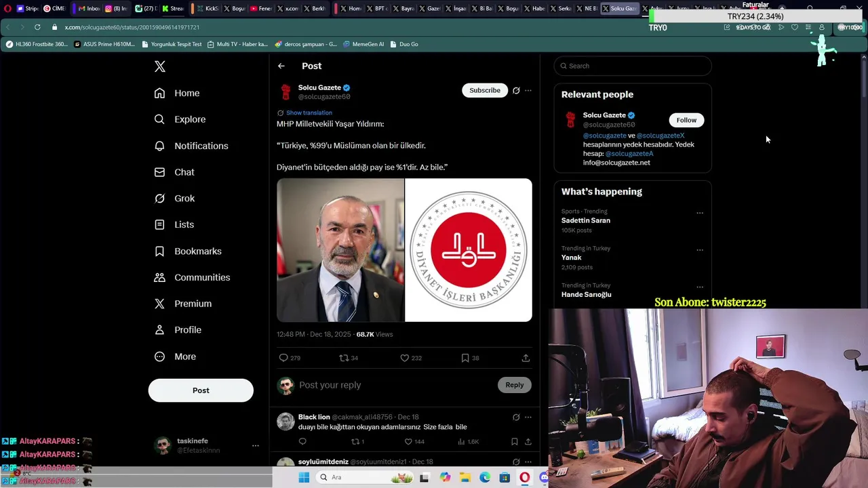
Task: Open Yaşar Yıldırım photo in post
Action: tap(340, 250)
